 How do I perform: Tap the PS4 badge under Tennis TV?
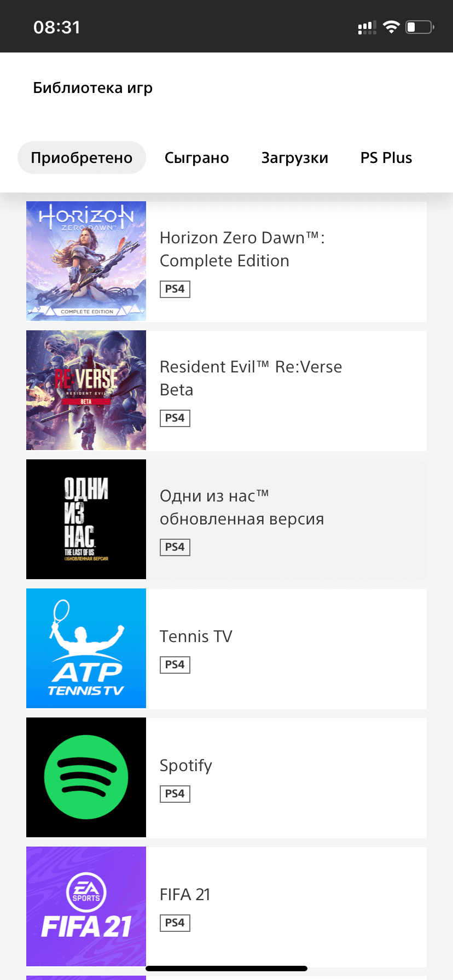pyautogui.click(x=175, y=664)
